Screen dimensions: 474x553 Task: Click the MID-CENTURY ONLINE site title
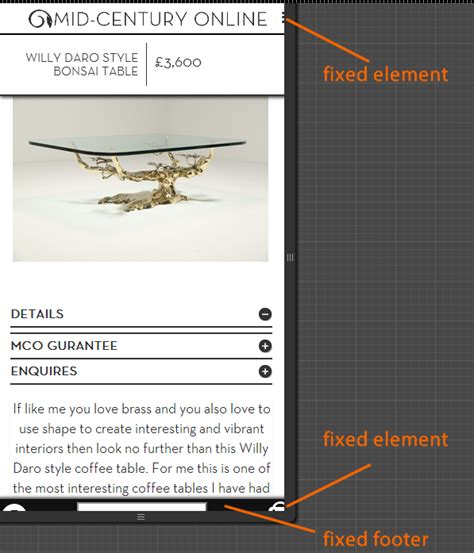[x=161, y=19]
